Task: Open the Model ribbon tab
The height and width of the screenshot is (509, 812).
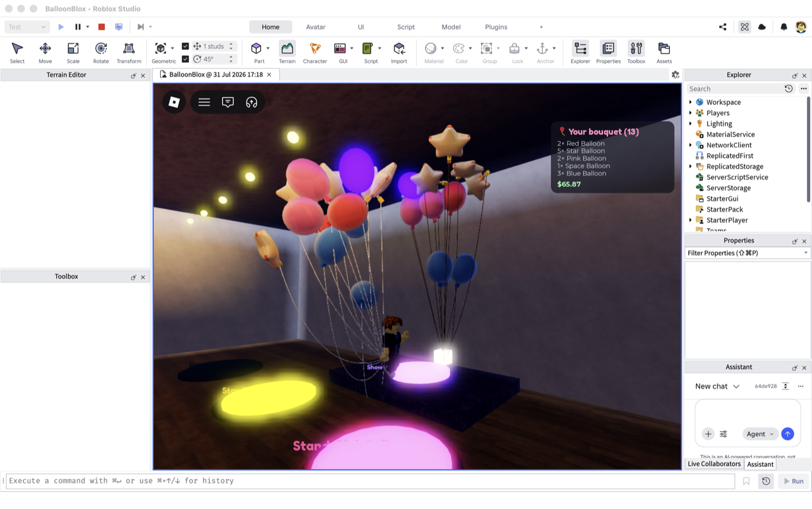Action: coord(451,27)
